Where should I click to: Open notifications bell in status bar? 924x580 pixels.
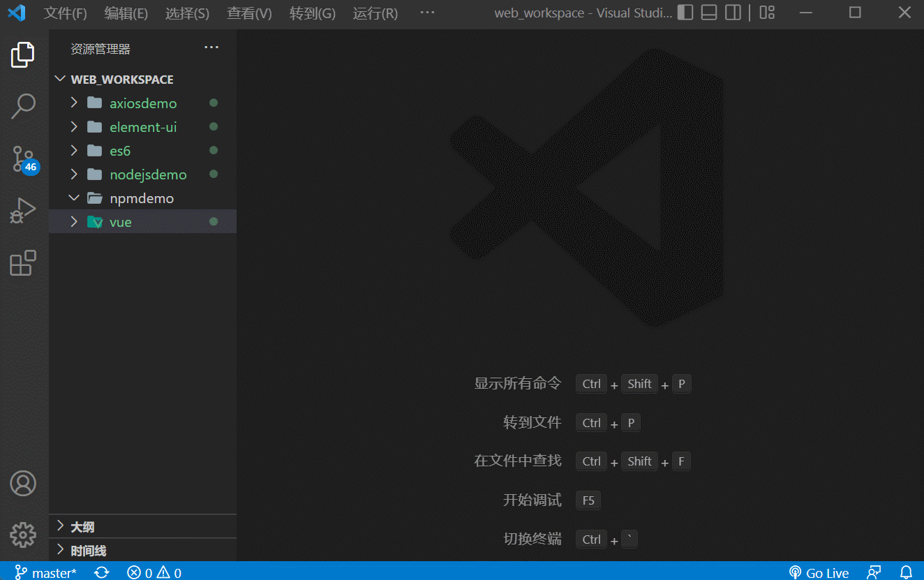click(x=906, y=572)
